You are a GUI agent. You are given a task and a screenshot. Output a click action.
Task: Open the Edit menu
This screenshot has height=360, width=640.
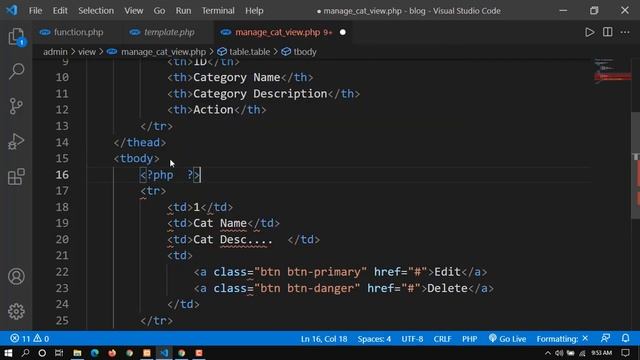click(60, 11)
